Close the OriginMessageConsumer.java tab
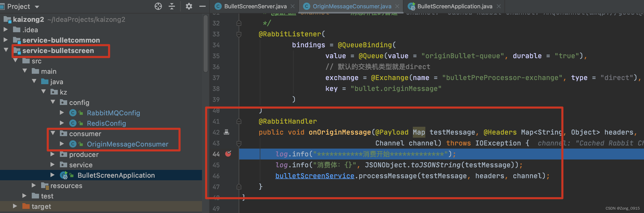The width and height of the screenshot is (644, 213). [397, 6]
